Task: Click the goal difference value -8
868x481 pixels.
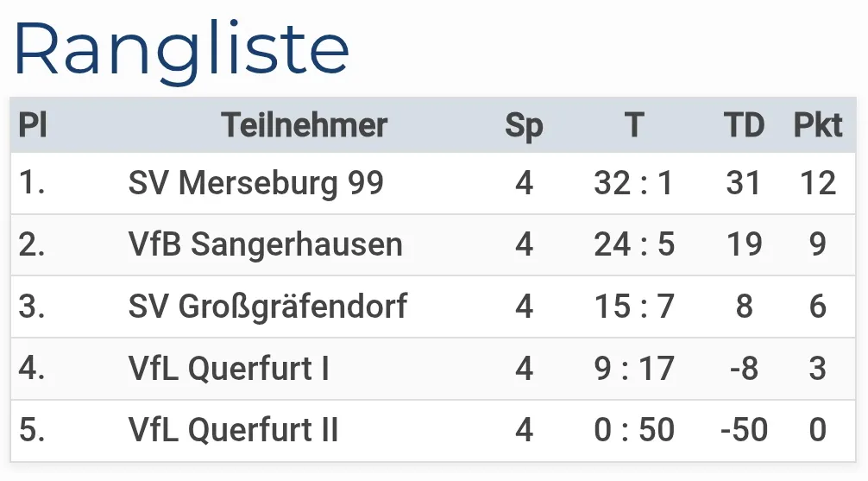Action: pos(744,369)
